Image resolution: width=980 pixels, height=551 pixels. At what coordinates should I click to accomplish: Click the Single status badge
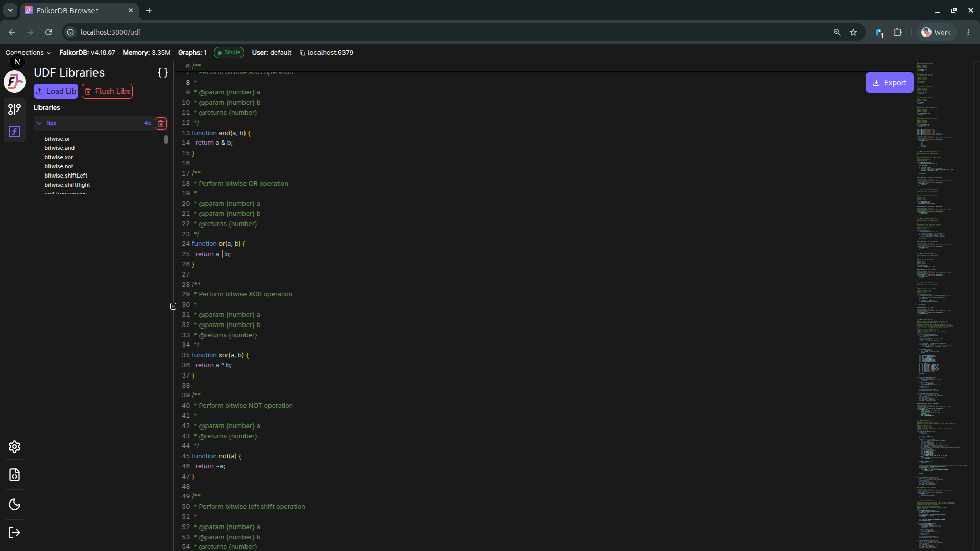click(x=229, y=53)
